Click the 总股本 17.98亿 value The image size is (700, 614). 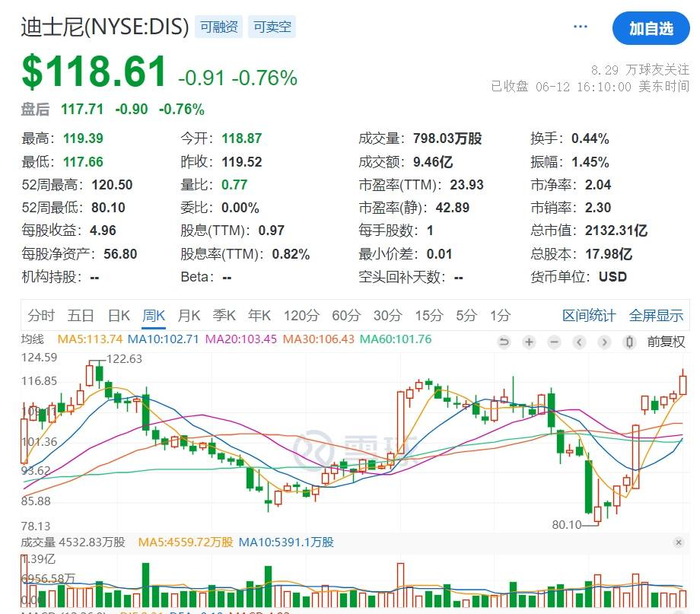(x=609, y=254)
